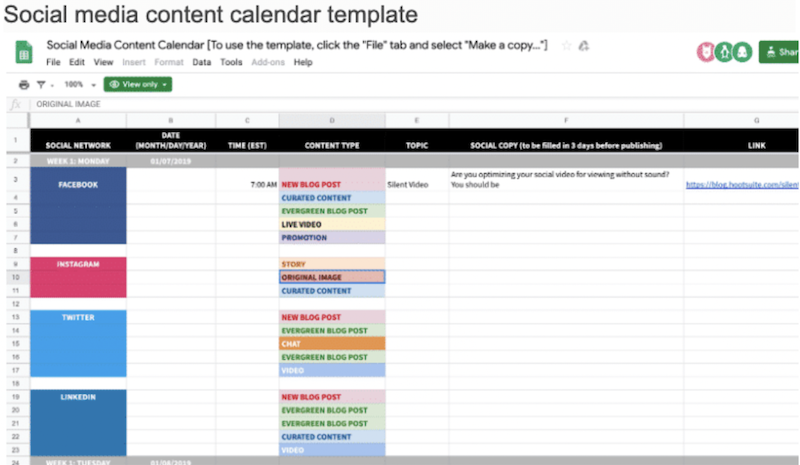
Task: Select the row 10 header number
Action: (16, 277)
